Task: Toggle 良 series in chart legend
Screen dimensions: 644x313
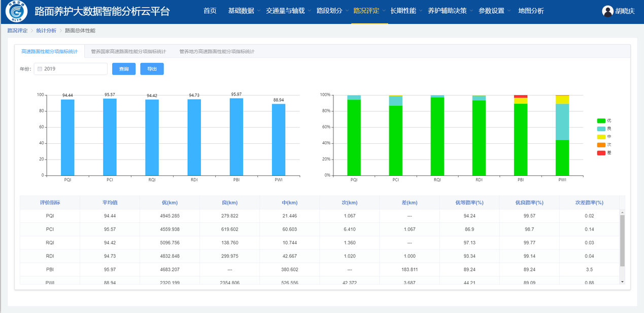Action: (604, 129)
